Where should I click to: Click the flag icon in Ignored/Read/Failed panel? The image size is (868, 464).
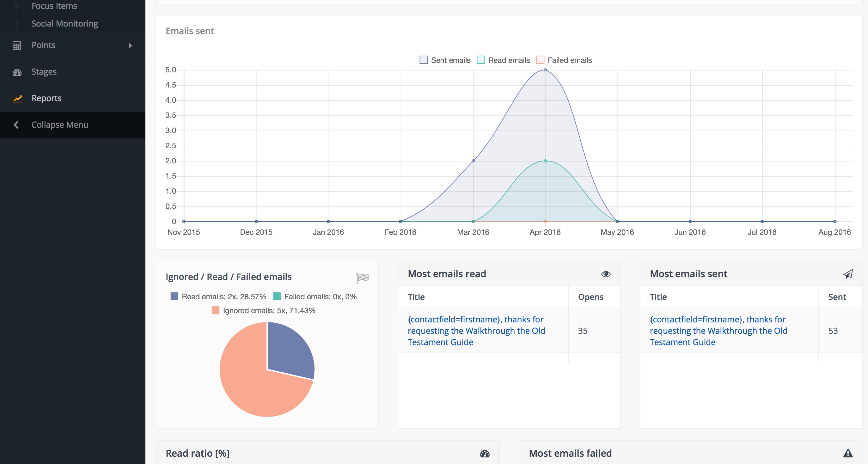tap(363, 278)
